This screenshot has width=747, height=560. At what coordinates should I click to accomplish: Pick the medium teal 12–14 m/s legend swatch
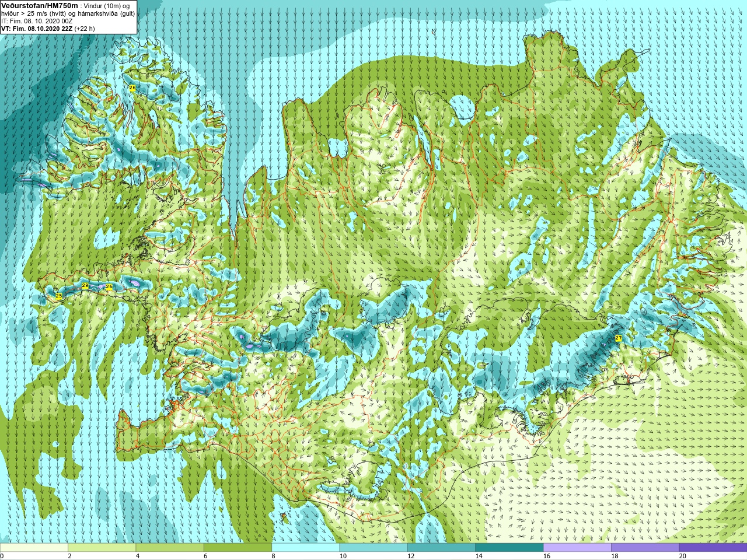441,548
